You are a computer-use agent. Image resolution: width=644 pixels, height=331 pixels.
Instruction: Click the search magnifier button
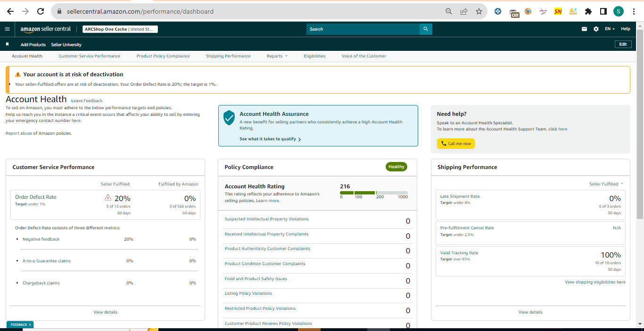point(426,29)
